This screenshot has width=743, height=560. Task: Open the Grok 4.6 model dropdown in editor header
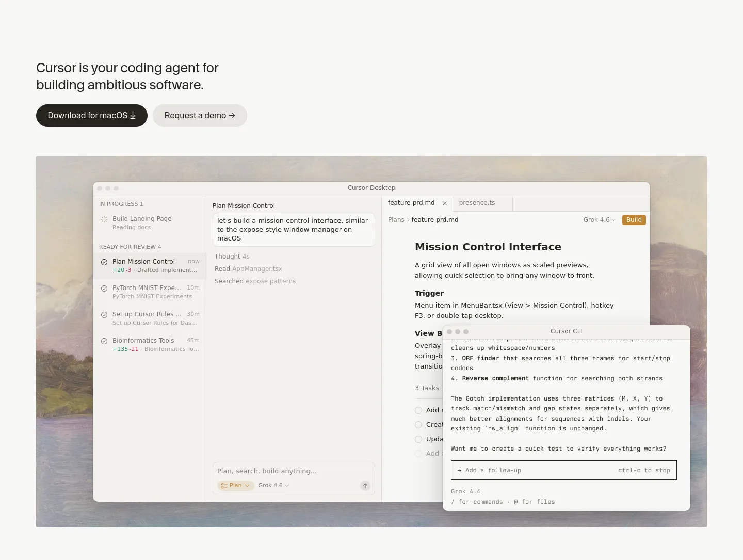tap(599, 220)
